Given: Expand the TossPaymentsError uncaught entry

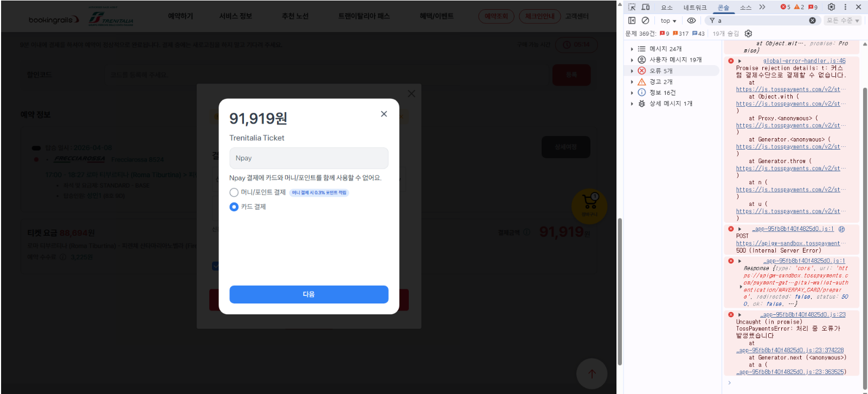Looking at the screenshot, I should (740, 315).
